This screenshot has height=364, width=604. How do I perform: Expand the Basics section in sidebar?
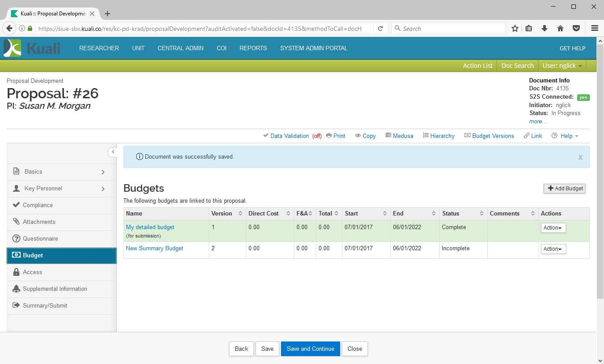(x=103, y=172)
